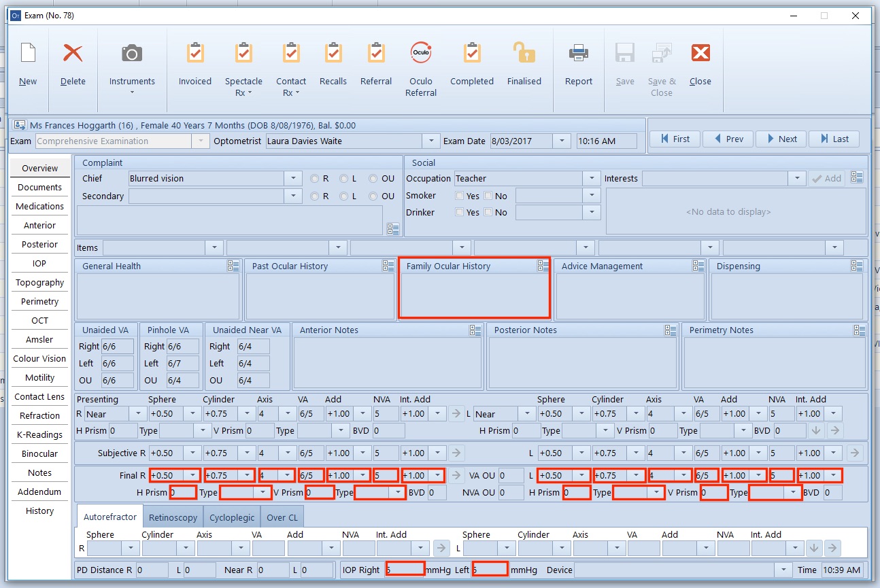Expand the Occupation dropdown
Screen dimensions: 880x588
[x=590, y=178]
